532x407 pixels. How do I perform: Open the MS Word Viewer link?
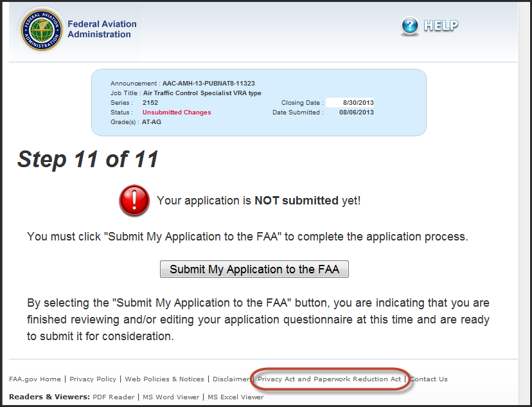click(x=171, y=397)
